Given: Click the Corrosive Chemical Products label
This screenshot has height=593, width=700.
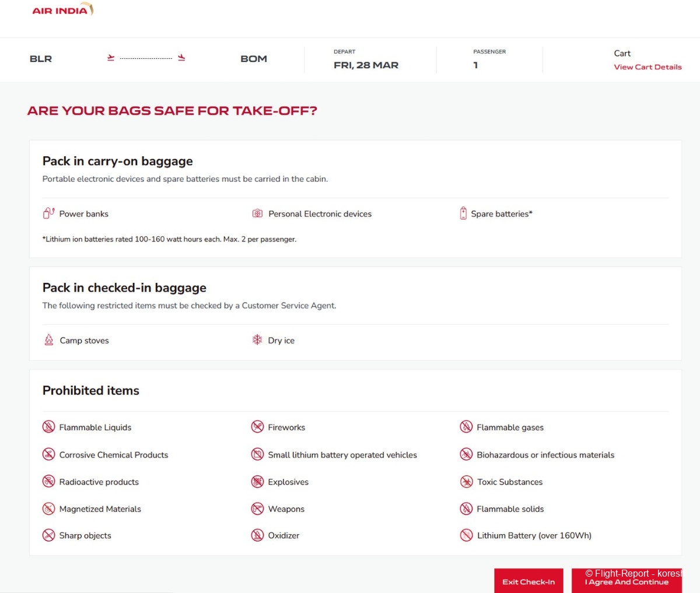Looking at the screenshot, I should point(114,455).
